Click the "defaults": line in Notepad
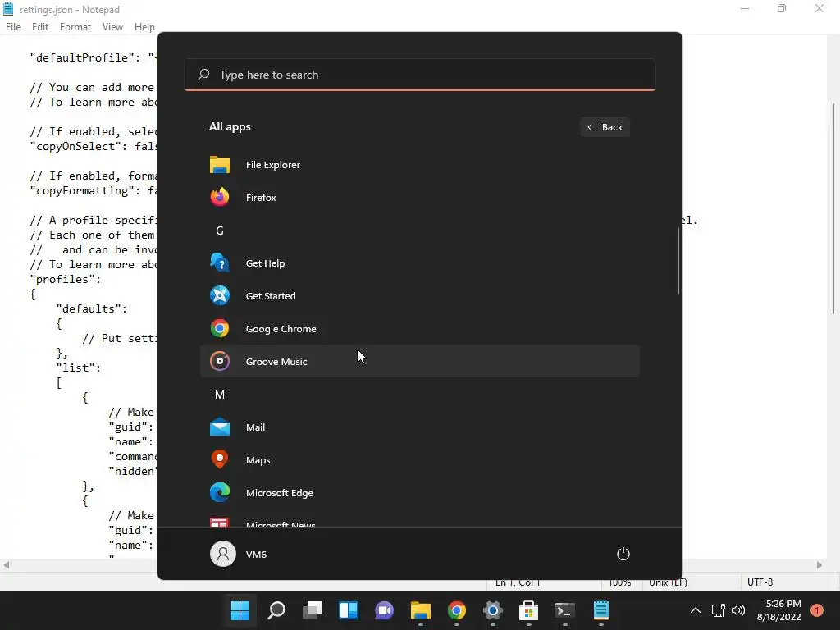The image size is (840, 630). click(92, 308)
